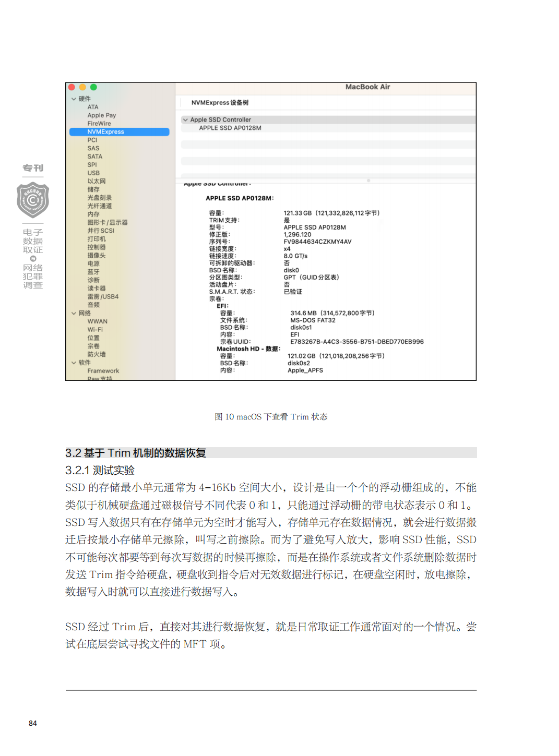This screenshot has height=756, width=559.
Task: Open the 雷雳/USB4 entry
Action: pos(103,296)
